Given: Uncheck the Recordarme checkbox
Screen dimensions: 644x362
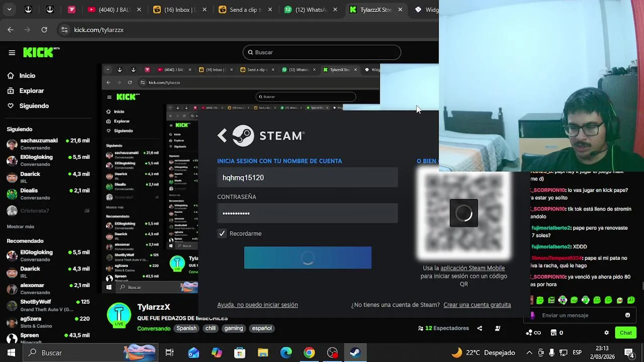Looking at the screenshot, I should click(222, 233).
